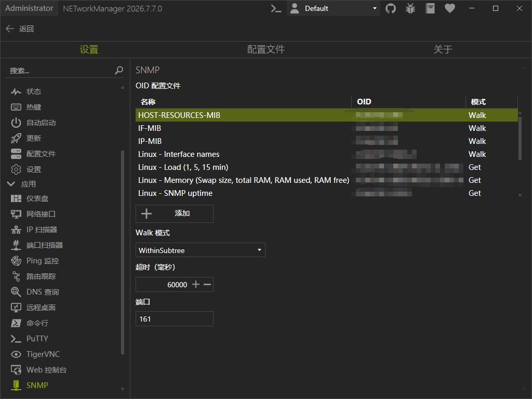
Task: Click the port 161 field
Action: 175,319
